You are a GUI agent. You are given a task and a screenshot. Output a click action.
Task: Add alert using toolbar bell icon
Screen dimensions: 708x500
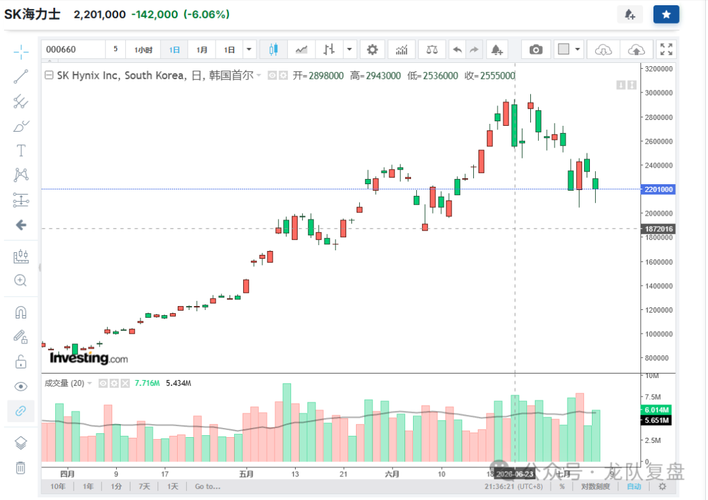[497, 50]
